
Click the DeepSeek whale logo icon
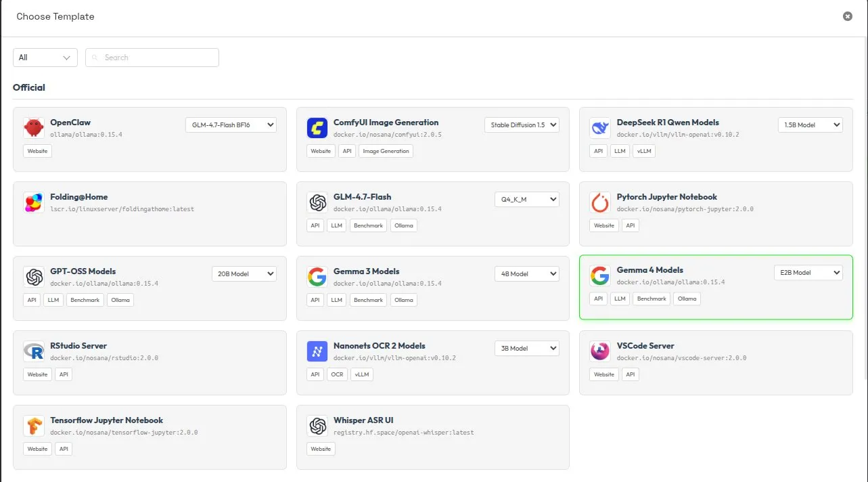point(600,128)
